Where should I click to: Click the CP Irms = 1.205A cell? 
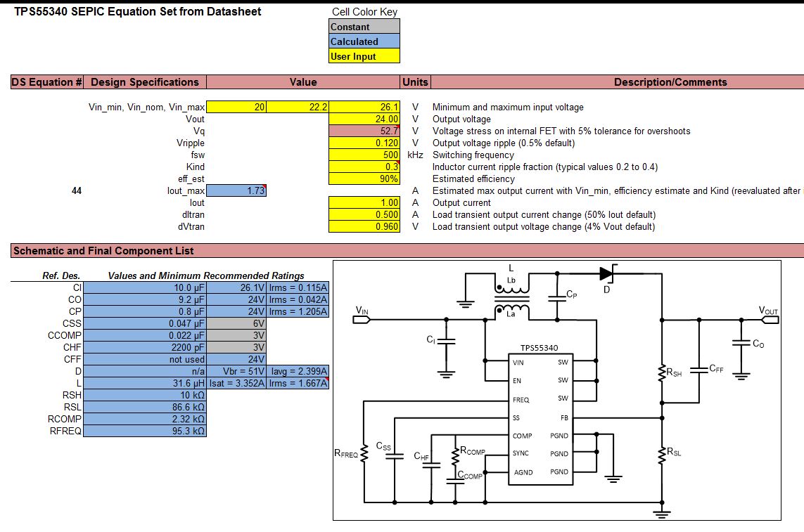(x=298, y=311)
